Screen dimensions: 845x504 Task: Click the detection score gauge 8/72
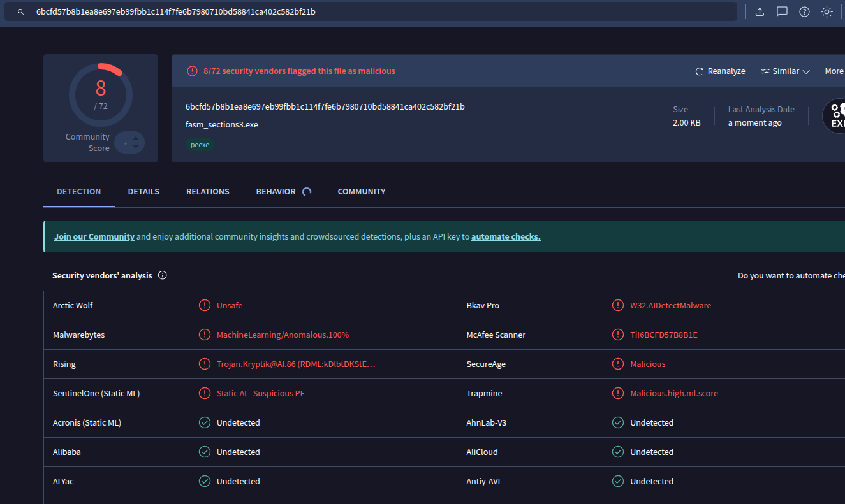click(101, 94)
